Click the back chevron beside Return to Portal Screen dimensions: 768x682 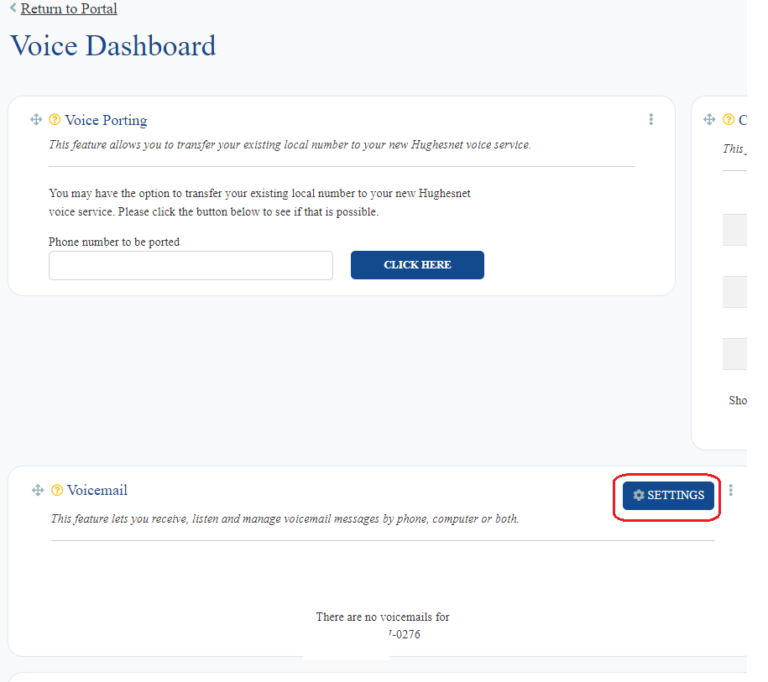coord(13,9)
